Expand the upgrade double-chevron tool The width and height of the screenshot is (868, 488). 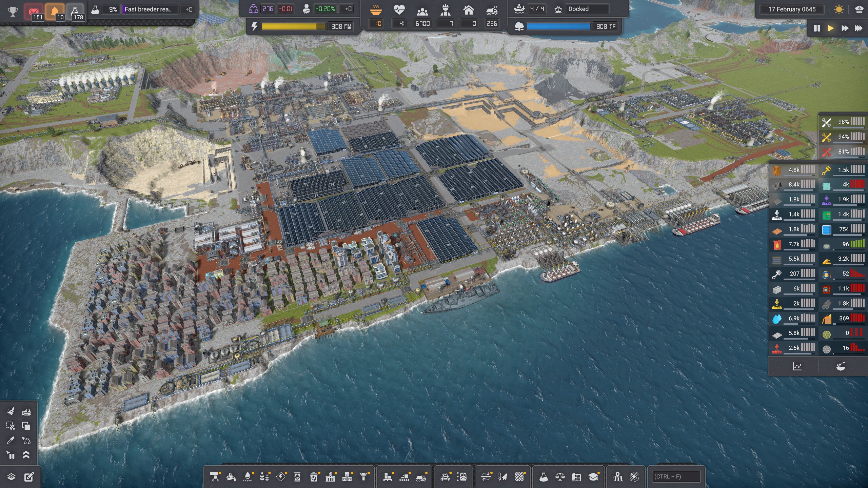coord(26,455)
